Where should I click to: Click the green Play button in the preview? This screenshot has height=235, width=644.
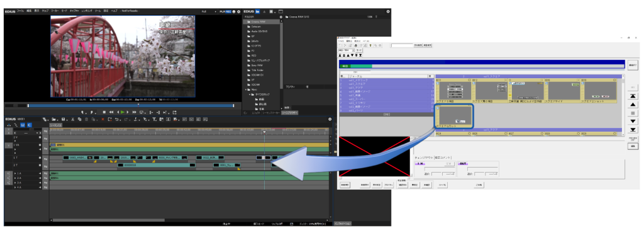point(123,112)
